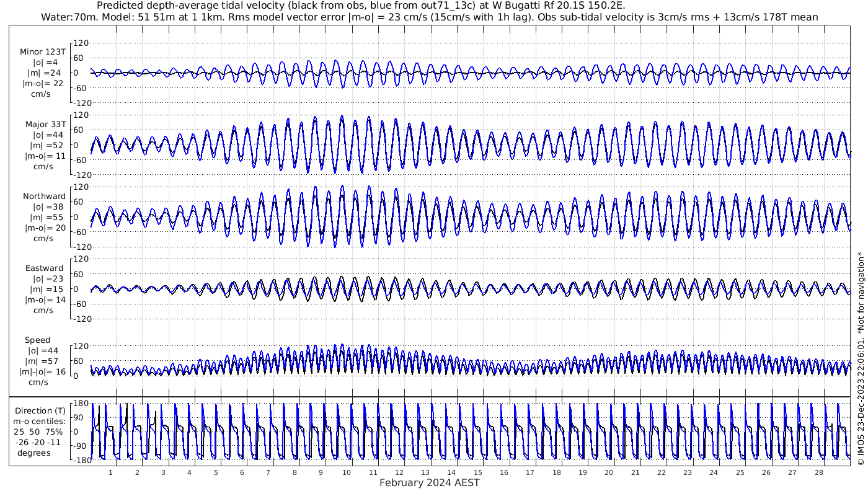Click day '10' on the date axis
This screenshot has height=496, width=868.
tap(347, 472)
